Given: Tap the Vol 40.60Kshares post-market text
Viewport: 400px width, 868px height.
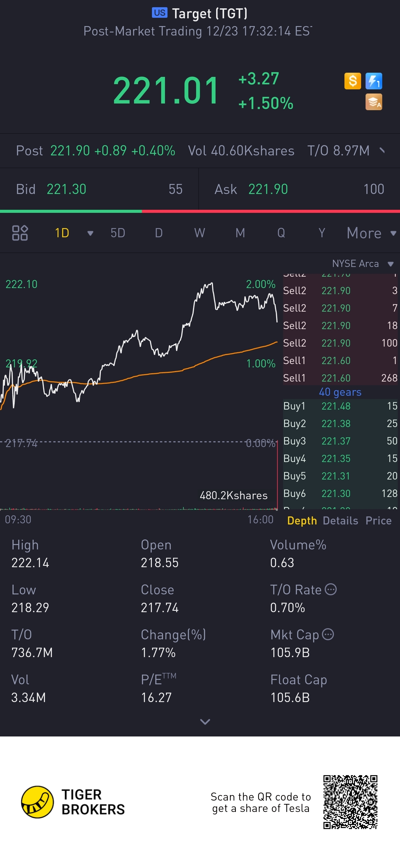Looking at the screenshot, I should point(241,151).
